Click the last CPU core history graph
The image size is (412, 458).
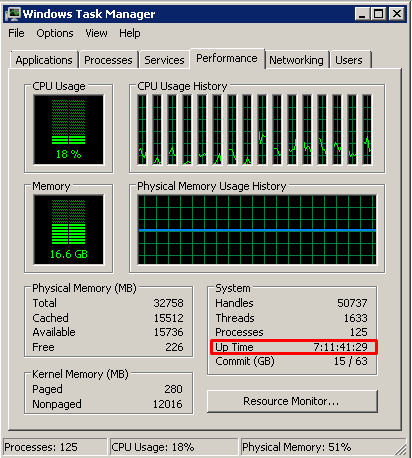[367, 130]
